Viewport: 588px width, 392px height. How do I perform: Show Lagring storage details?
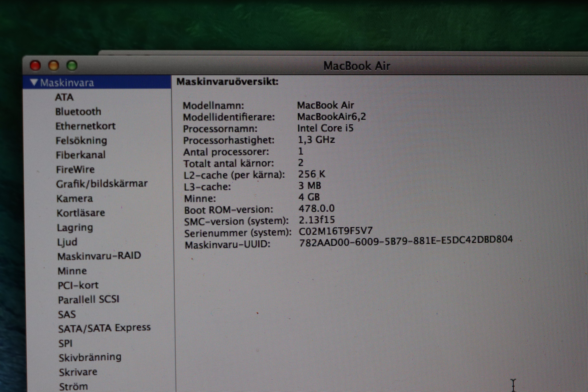[x=75, y=228]
